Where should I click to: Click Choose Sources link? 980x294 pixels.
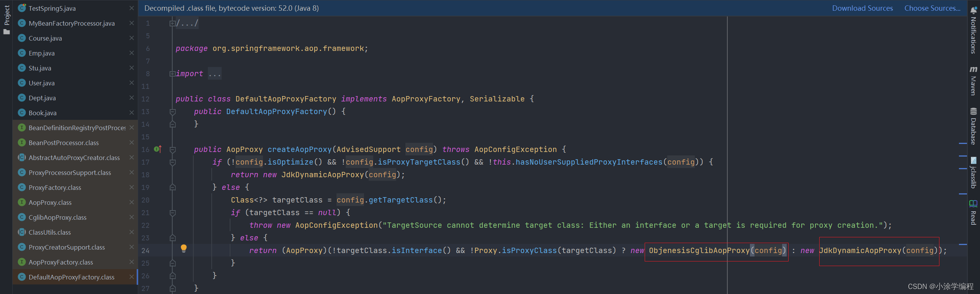click(932, 8)
